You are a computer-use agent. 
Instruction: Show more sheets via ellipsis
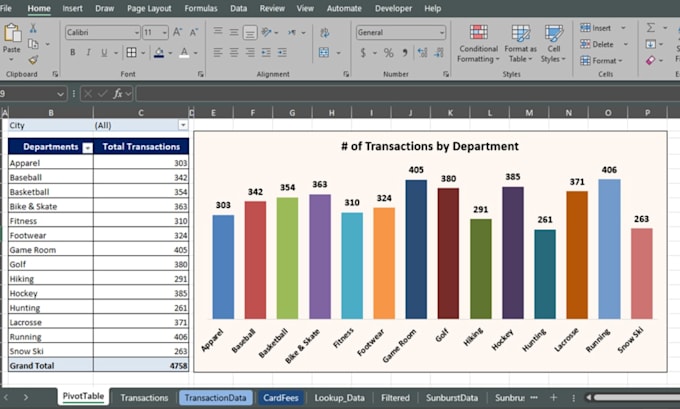pyautogui.click(x=534, y=397)
